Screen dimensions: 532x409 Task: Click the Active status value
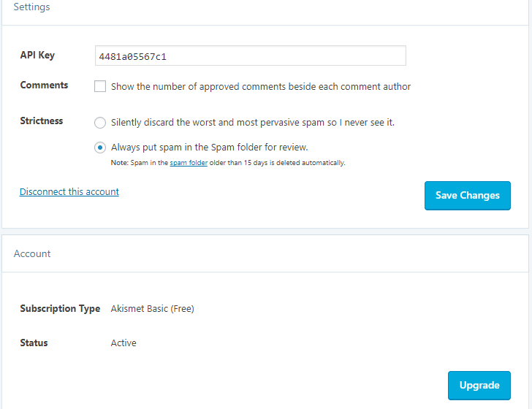(x=123, y=343)
